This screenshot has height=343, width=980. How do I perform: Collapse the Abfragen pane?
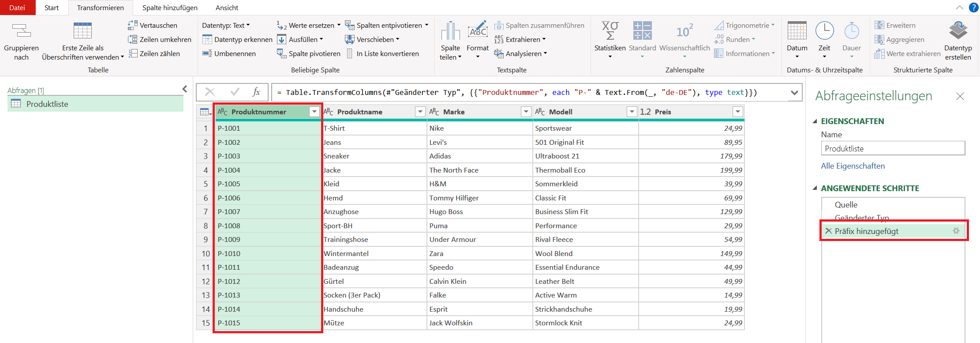coord(185,89)
